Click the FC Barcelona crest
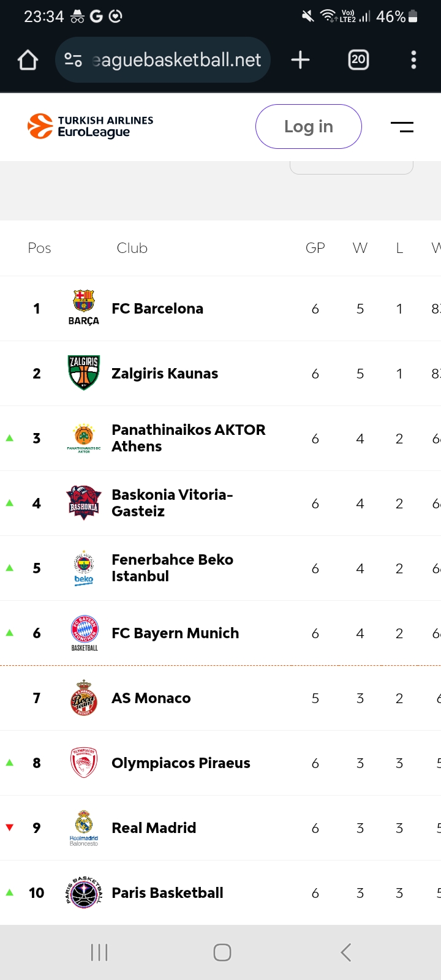The height and width of the screenshot is (980, 441). coord(84,308)
